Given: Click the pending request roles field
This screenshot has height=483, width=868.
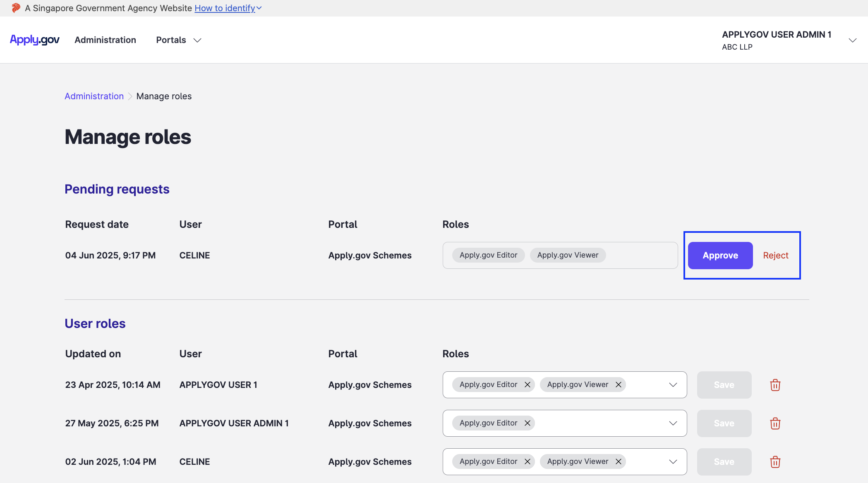Looking at the screenshot, I should click(560, 255).
